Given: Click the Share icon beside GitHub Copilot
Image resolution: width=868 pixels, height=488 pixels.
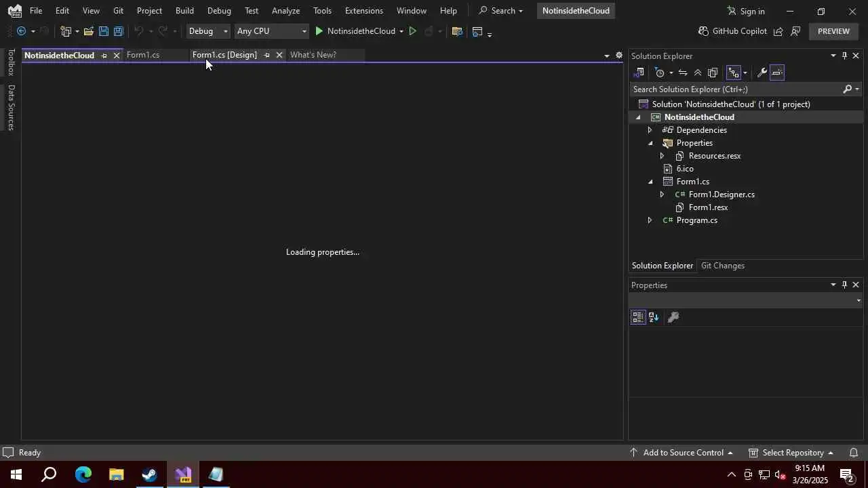Looking at the screenshot, I should pyautogui.click(x=778, y=31).
